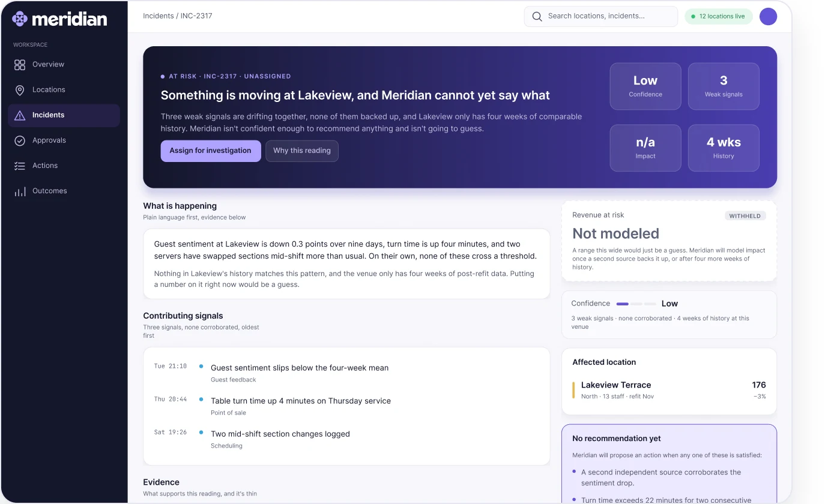Select Two mid-shift section changes logged signal

click(x=280, y=434)
